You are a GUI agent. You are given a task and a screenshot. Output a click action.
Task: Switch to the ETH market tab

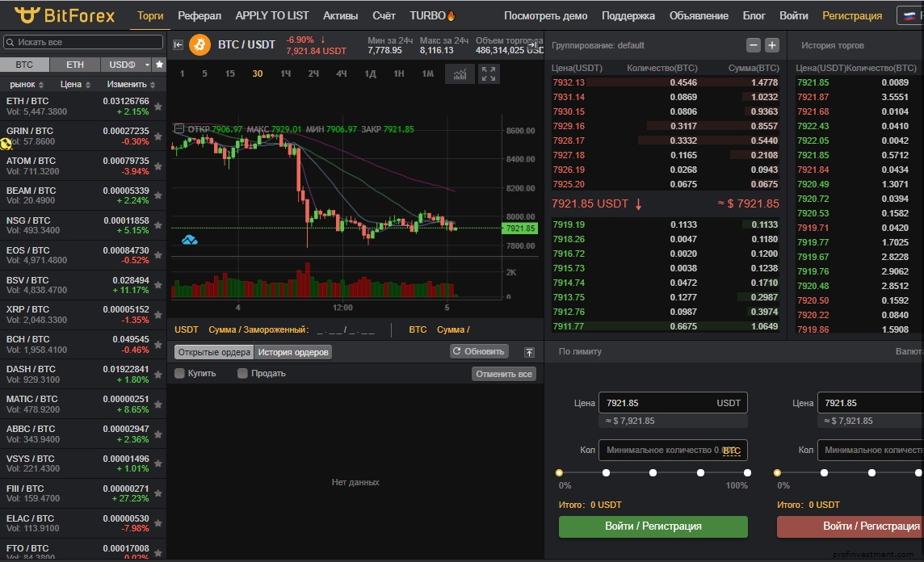(75, 65)
